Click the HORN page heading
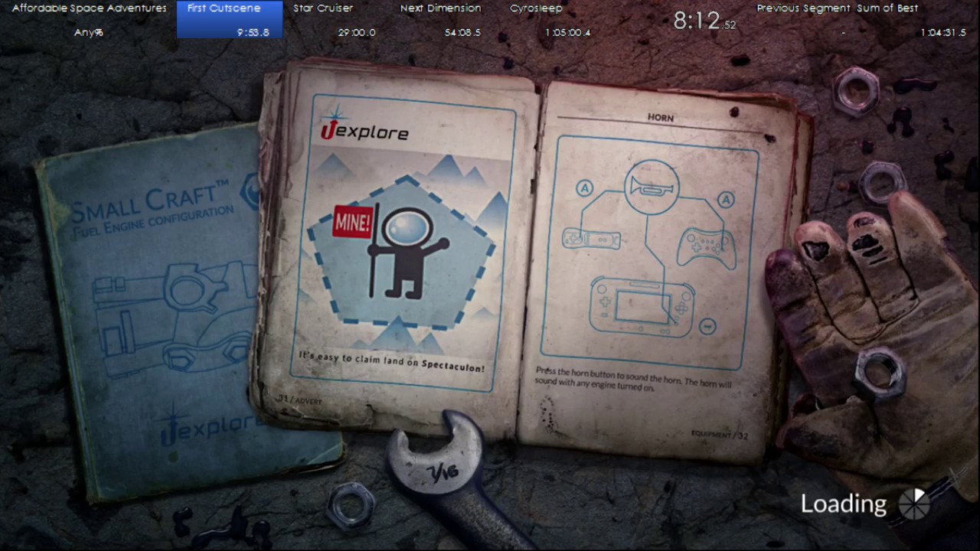Viewport: 980px width, 551px height. click(660, 118)
